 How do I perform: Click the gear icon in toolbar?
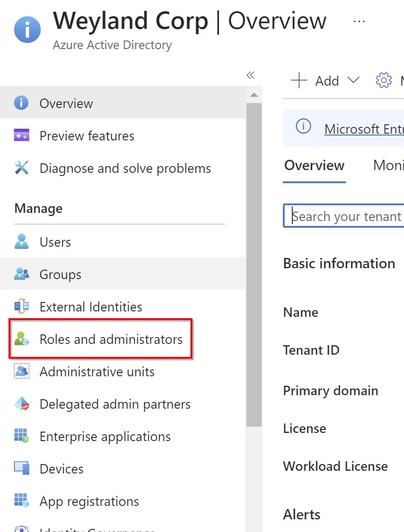click(x=384, y=81)
